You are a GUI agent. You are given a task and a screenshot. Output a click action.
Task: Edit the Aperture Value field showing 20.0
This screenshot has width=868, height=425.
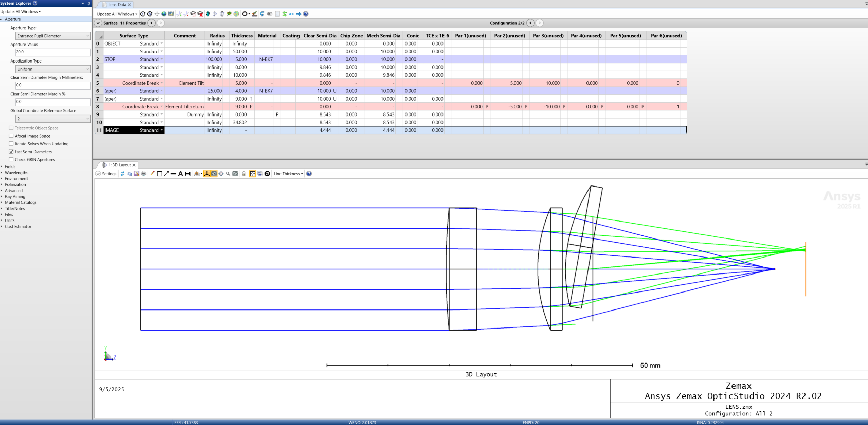[53, 52]
